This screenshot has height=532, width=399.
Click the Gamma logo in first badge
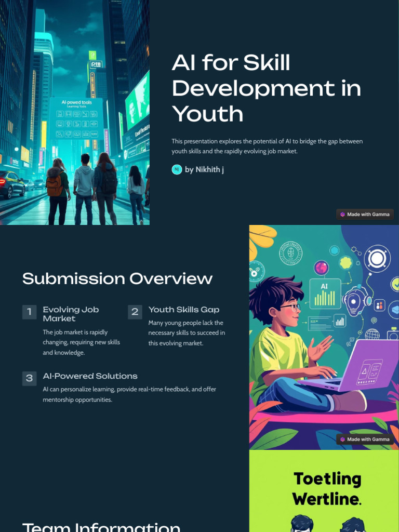[342, 215]
